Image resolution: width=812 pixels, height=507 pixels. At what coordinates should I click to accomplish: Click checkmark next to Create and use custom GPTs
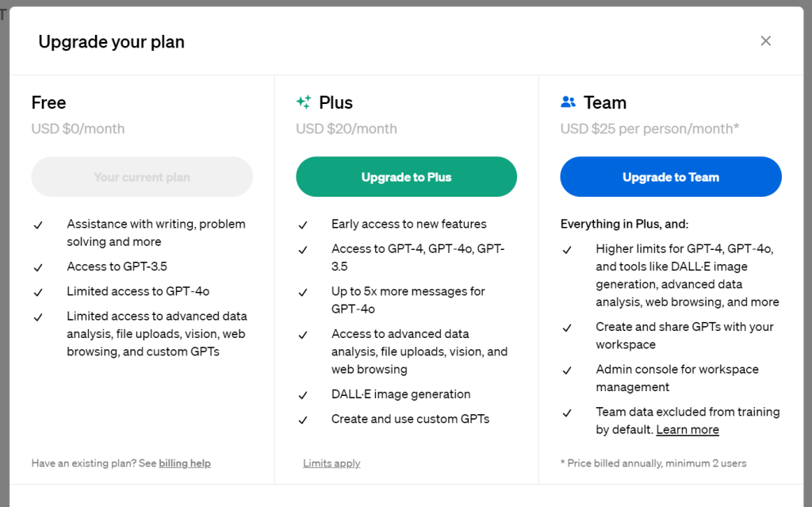[x=303, y=420]
